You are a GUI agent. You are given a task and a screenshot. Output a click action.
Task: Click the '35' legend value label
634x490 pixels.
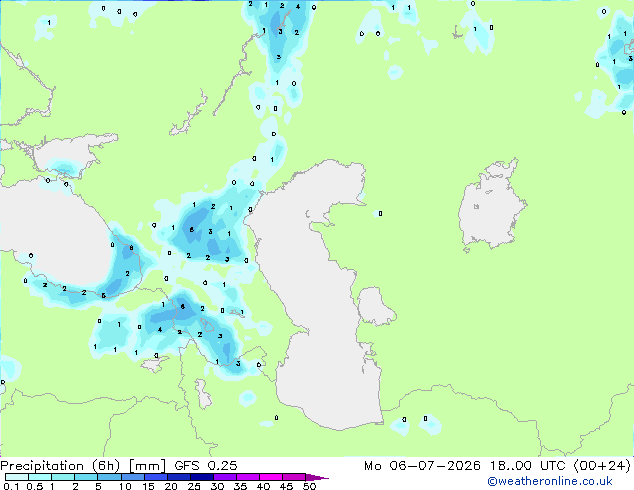click(x=240, y=486)
